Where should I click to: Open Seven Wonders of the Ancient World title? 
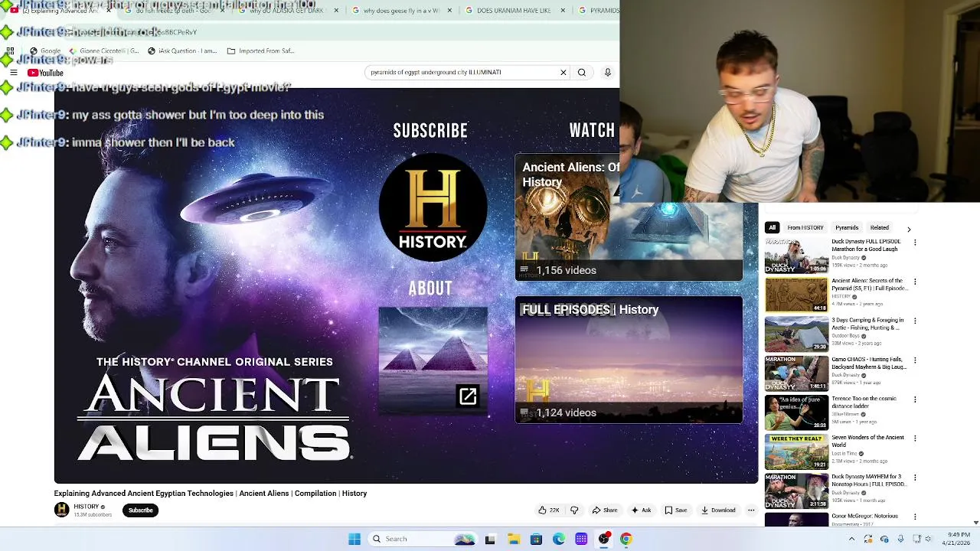click(867, 442)
